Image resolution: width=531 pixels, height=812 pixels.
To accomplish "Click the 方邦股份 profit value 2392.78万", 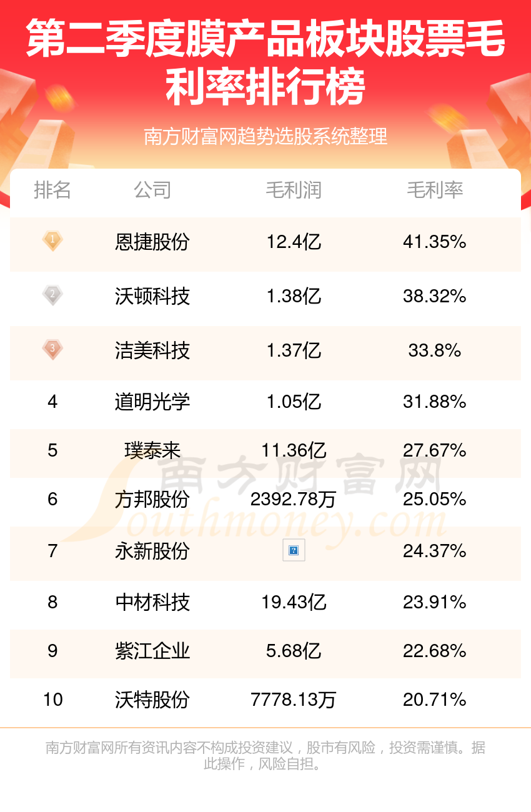I will point(294,499).
